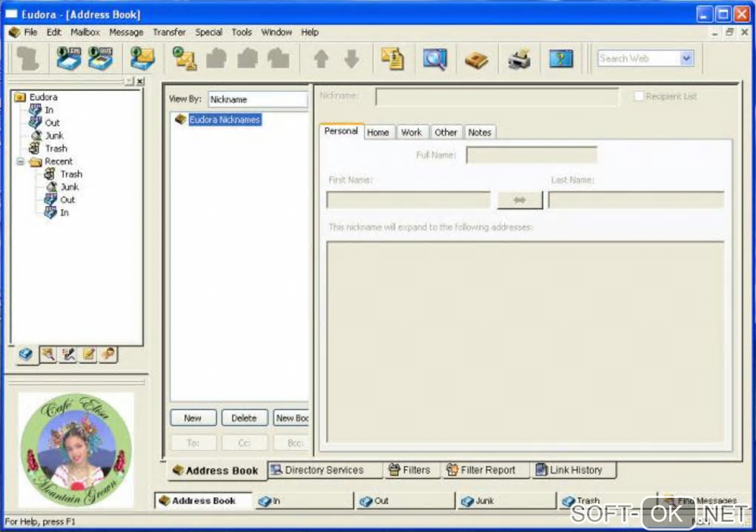Screen dimensions: 756x532
Task: Click the New nickname button
Action: [193, 418]
